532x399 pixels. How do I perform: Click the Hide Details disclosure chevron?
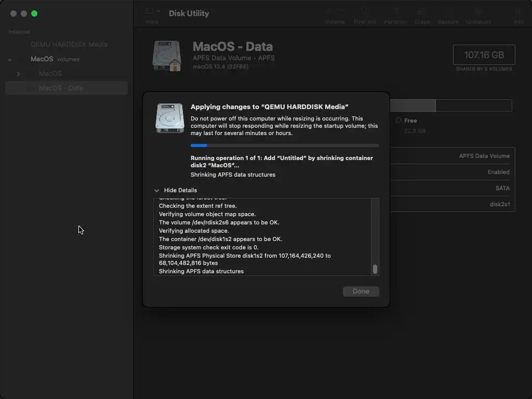pyautogui.click(x=156, y=190)
